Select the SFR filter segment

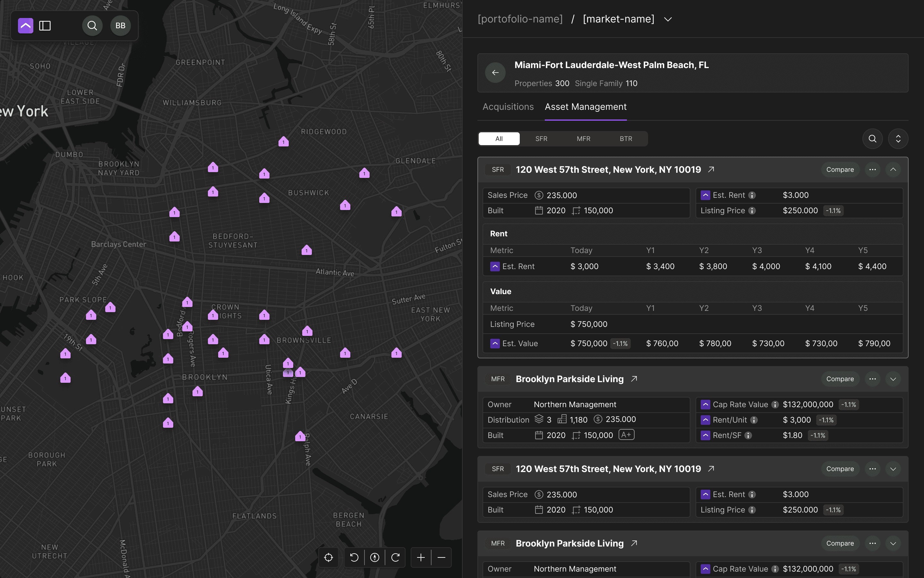point(542,139)
